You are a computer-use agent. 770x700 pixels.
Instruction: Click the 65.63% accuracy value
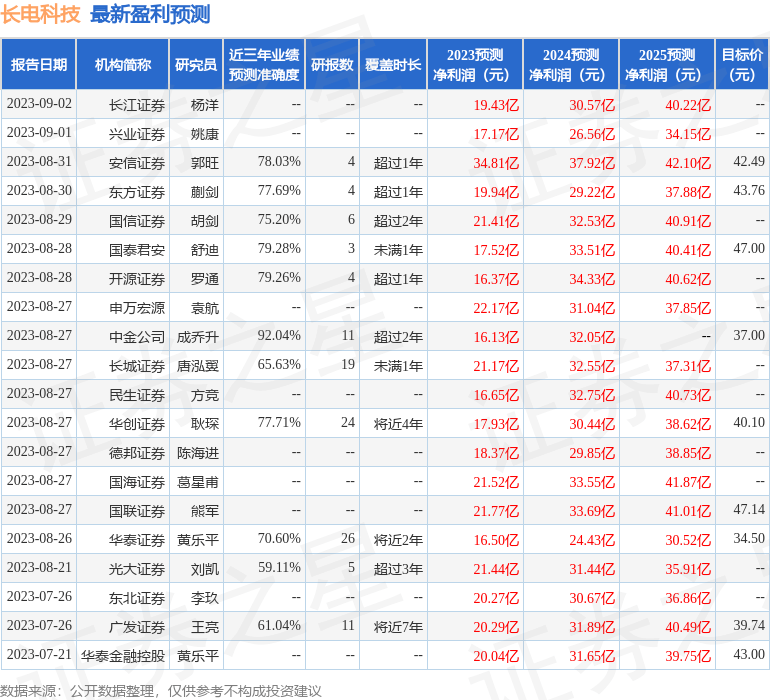point(279,364)
